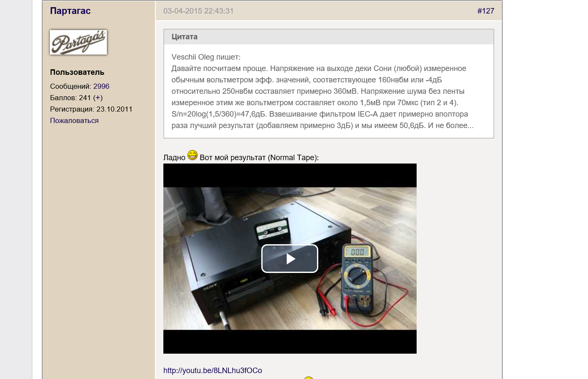Play the embedded cassette deck video
Image resolution: width=588 pixels, height=379 pixels.
pyautogui.click(x=290, y=259)
